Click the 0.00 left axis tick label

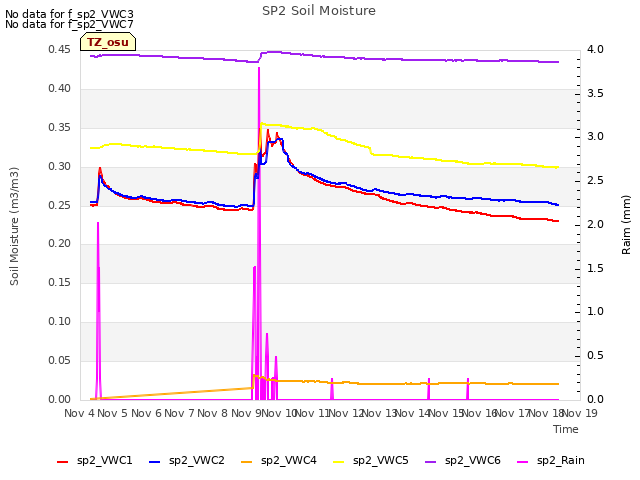(59, 399)
